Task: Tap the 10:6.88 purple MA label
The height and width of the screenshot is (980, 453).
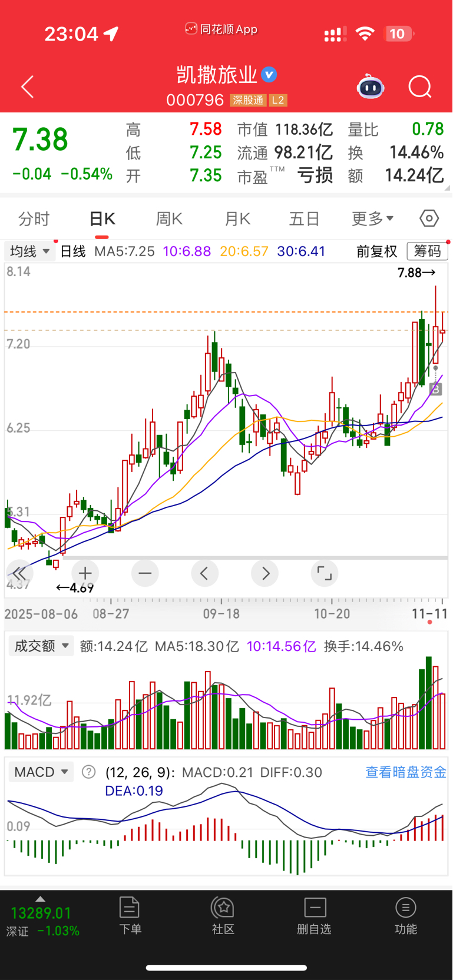Action: point(187,251)
